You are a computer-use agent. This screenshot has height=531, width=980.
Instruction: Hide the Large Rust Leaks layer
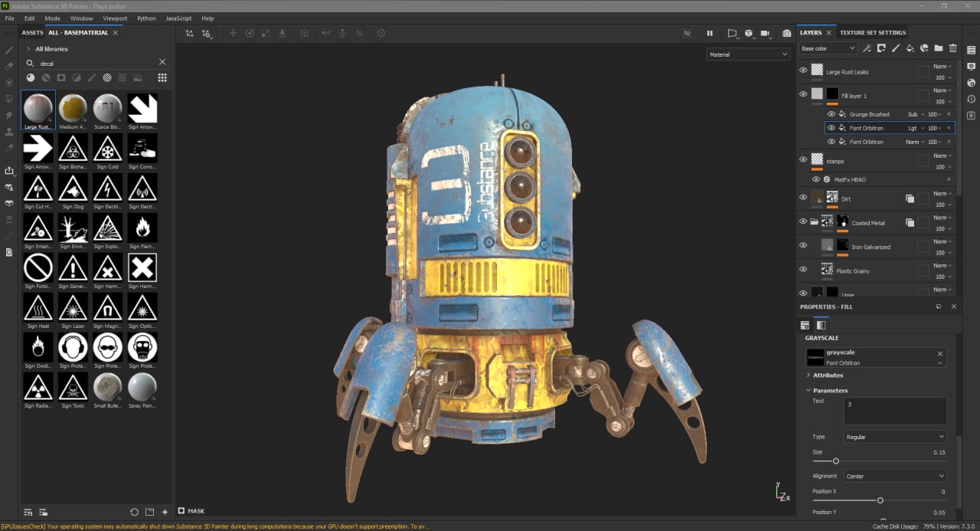click(x=803, y=70)
